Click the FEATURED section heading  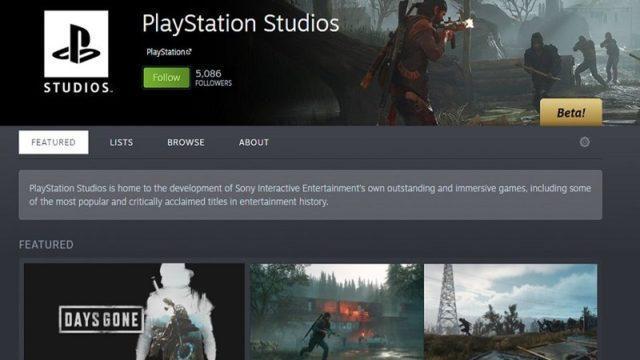coord(46,244)
